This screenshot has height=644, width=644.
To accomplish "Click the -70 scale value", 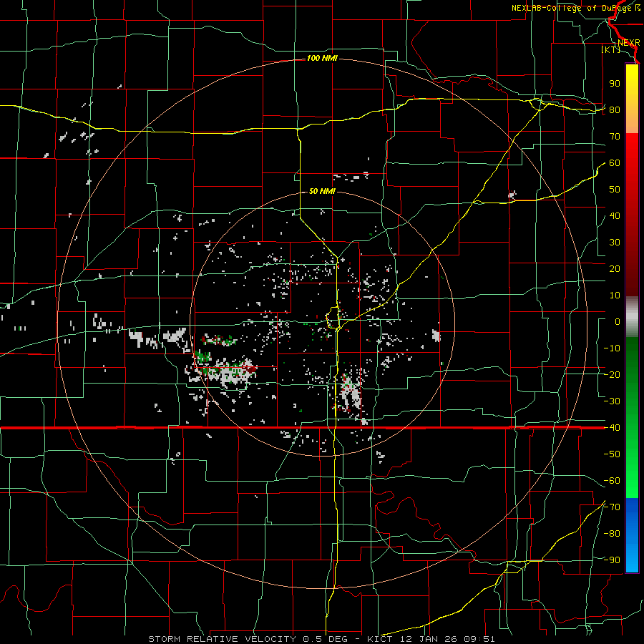I will 612,507.
